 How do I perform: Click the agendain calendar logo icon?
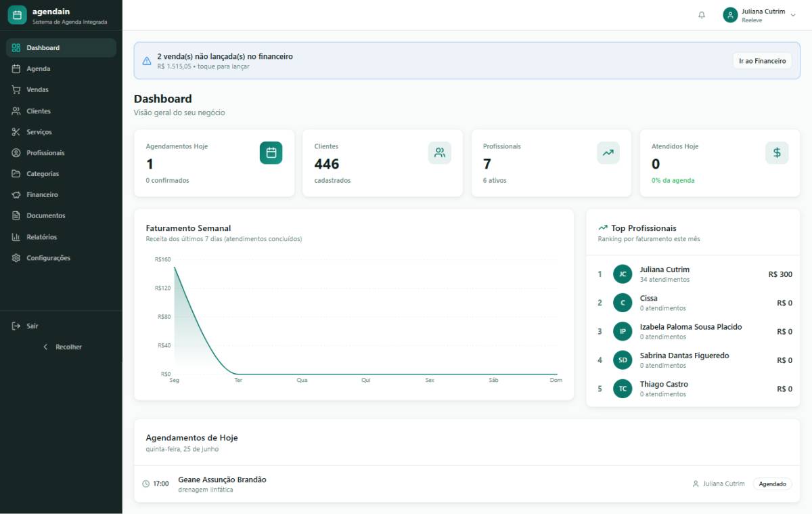tap(17, 15)
